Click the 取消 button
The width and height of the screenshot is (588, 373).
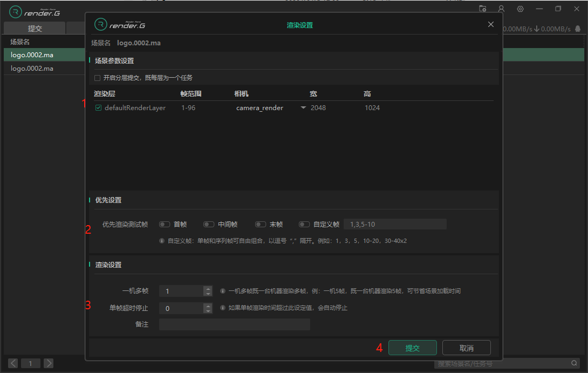pos(466,348)
